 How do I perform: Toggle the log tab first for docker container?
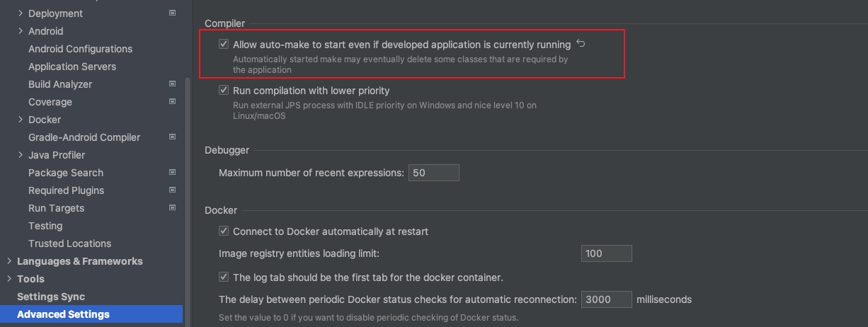pyautogui.click(x=224, y=277)
